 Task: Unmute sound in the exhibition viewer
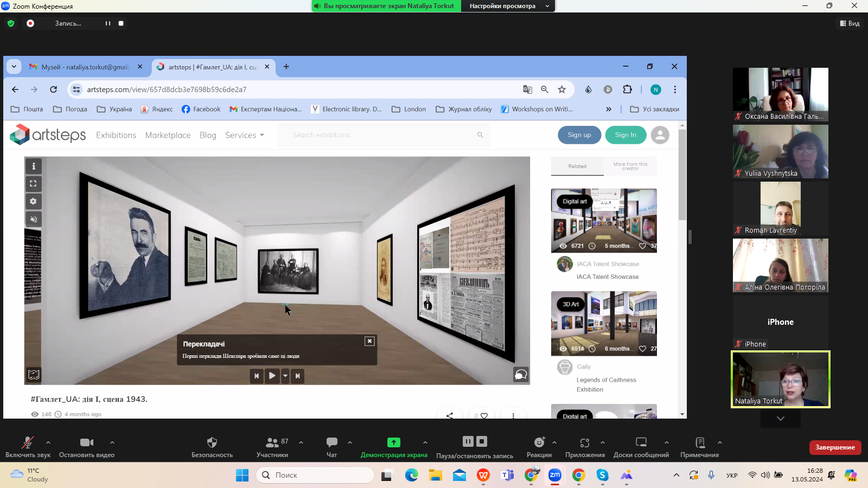click(34, 220)
